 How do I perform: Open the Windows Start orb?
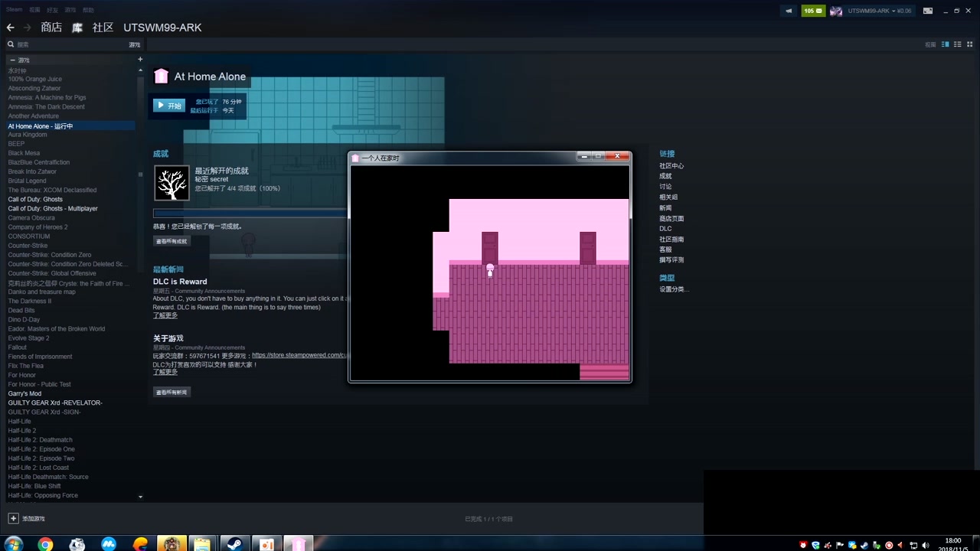[x=13, y=544]
